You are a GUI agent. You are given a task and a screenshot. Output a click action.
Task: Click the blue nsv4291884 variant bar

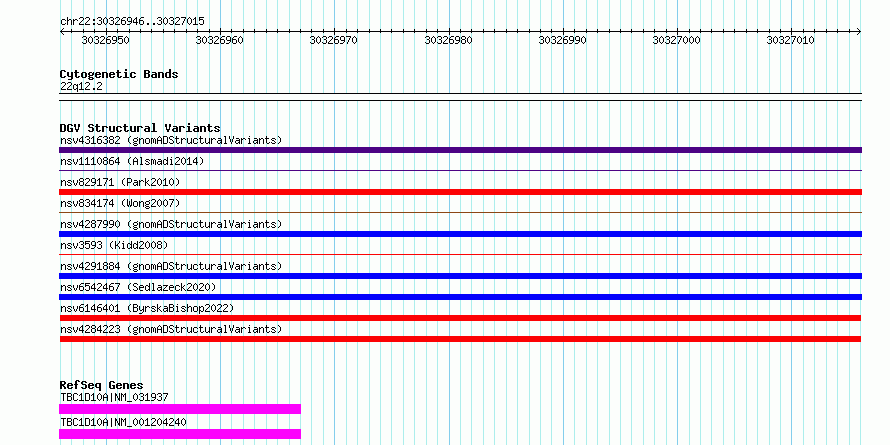[x=460, y=276]
